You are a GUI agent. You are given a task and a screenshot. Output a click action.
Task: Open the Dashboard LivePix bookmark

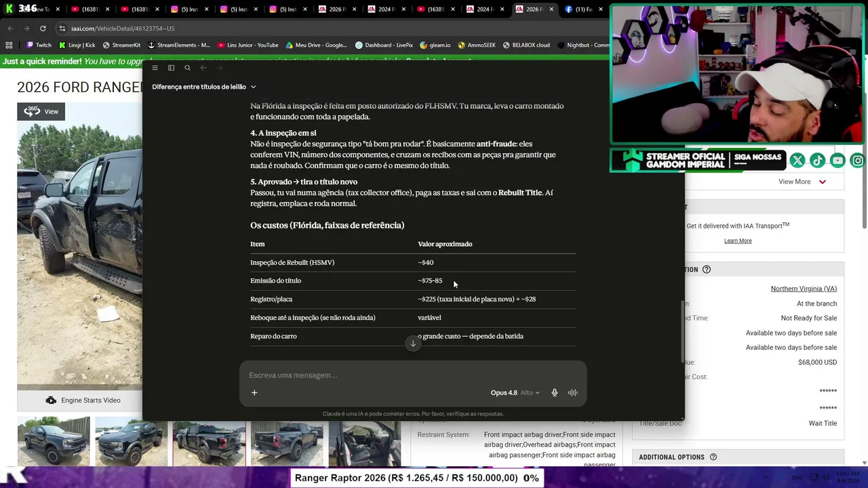coord(384,45)
